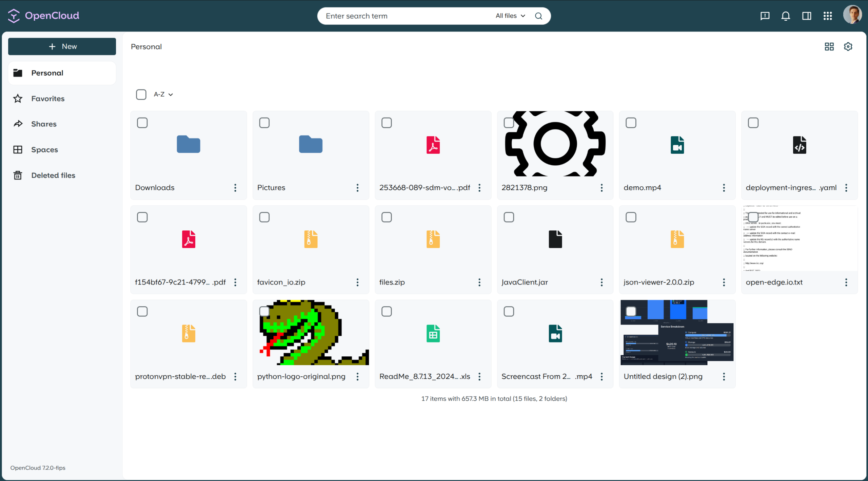
Task: Go to Personal in the sidebar
Action: [62, 73]
